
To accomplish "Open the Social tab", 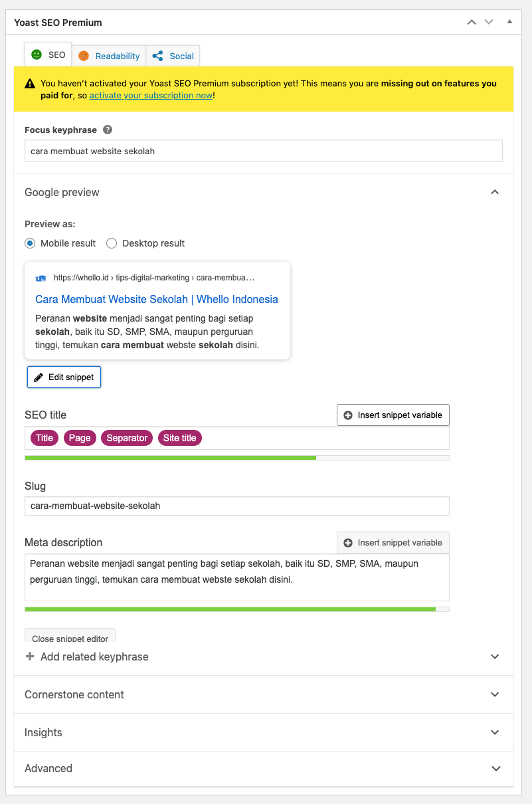I will (173, 56).
